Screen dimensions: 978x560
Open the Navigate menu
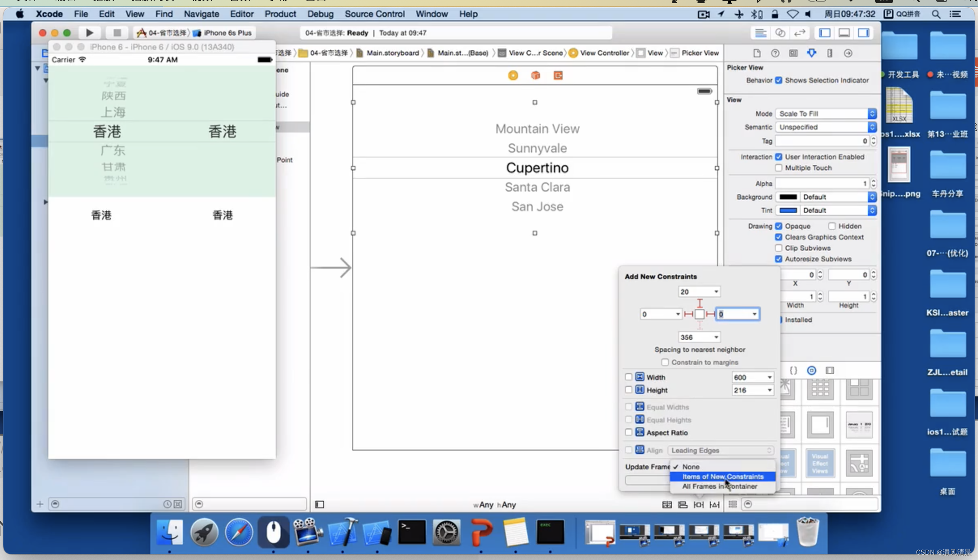[201, 14]
